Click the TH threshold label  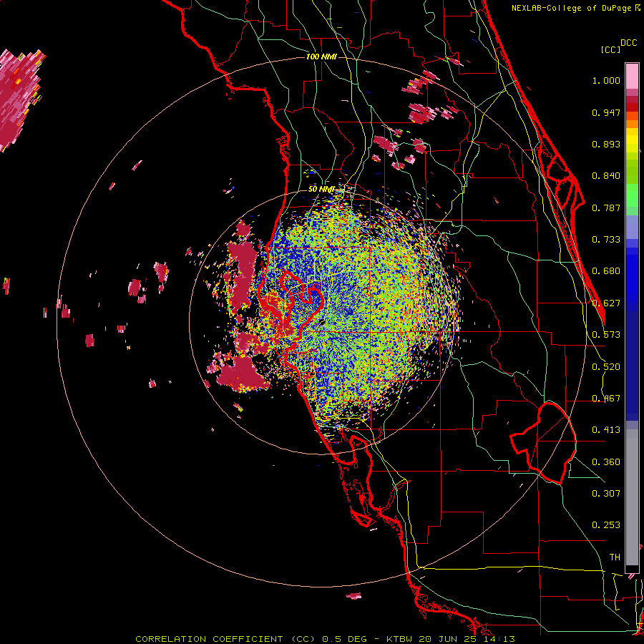[615, 557]
